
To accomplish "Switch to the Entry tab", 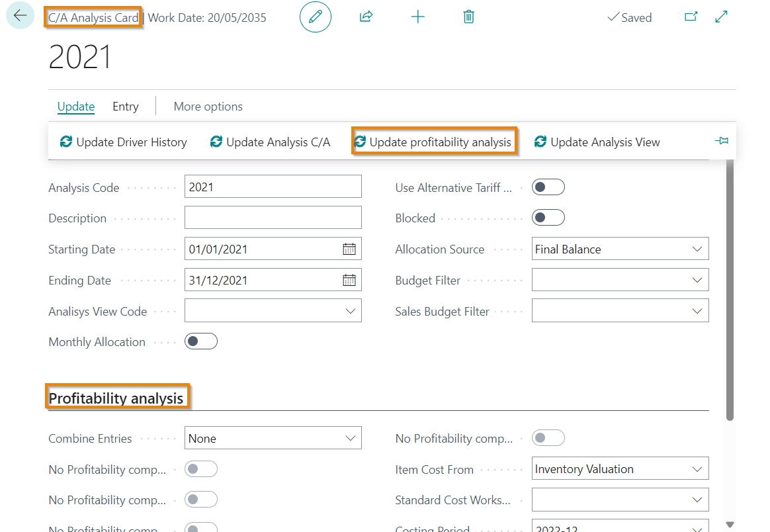I will click(125, 107).
